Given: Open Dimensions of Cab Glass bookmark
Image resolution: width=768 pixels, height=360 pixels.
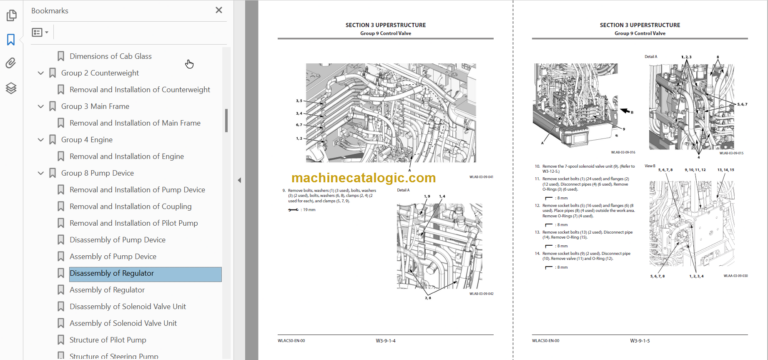Looking at the screenshot, I should click(x=110, y=56).
